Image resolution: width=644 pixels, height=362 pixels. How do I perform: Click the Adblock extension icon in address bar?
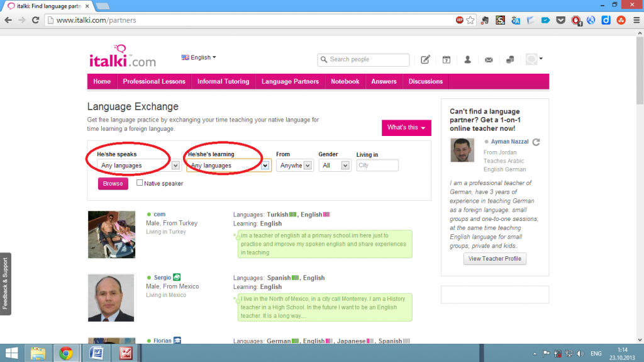click(460, 20)
